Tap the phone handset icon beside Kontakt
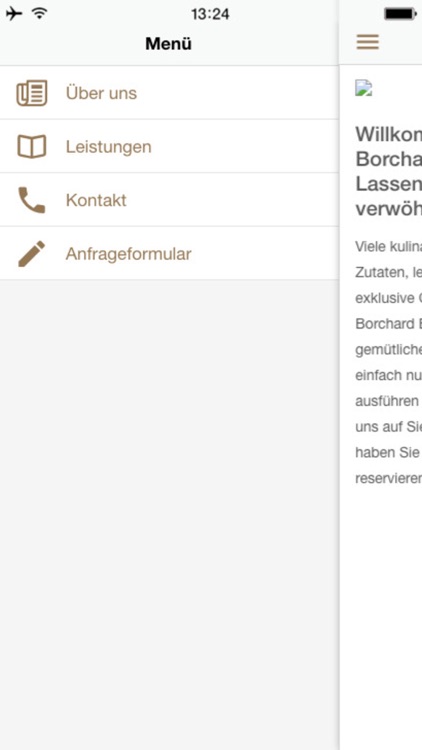The width and height of the screenshot is (422, 750). [x=32, y=200]
